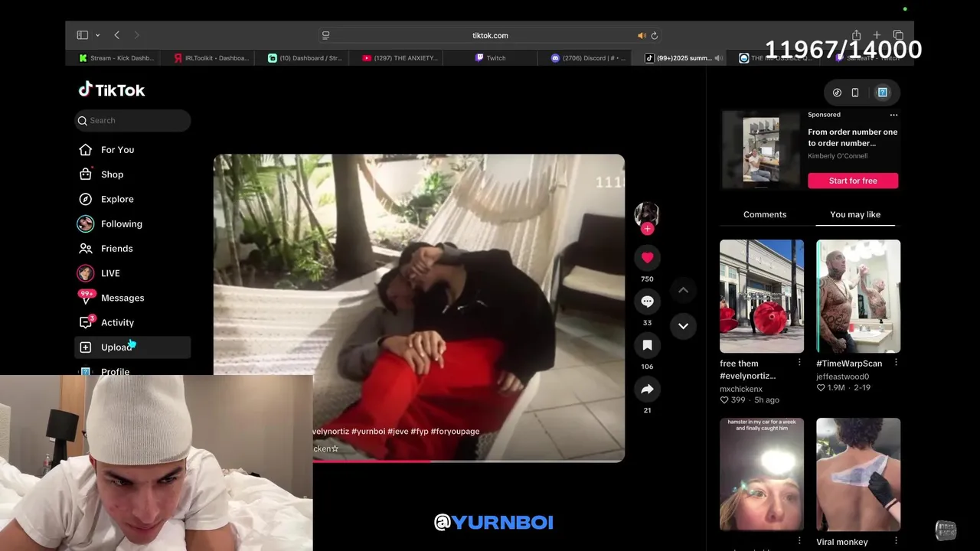Open the Sponsored ad options menu
The height and width of the screenshot is (551, 980).
[893, 115]
